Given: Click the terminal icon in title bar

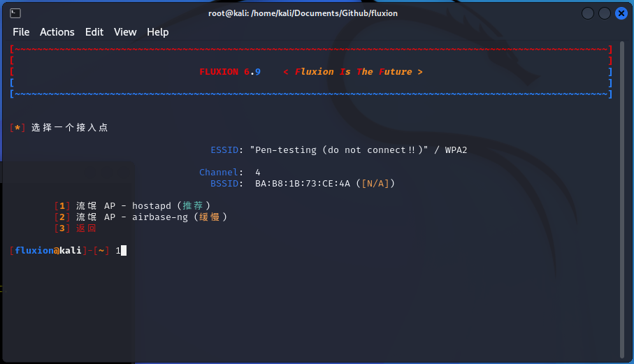Looking at the screenshot, I should (15, 13).
